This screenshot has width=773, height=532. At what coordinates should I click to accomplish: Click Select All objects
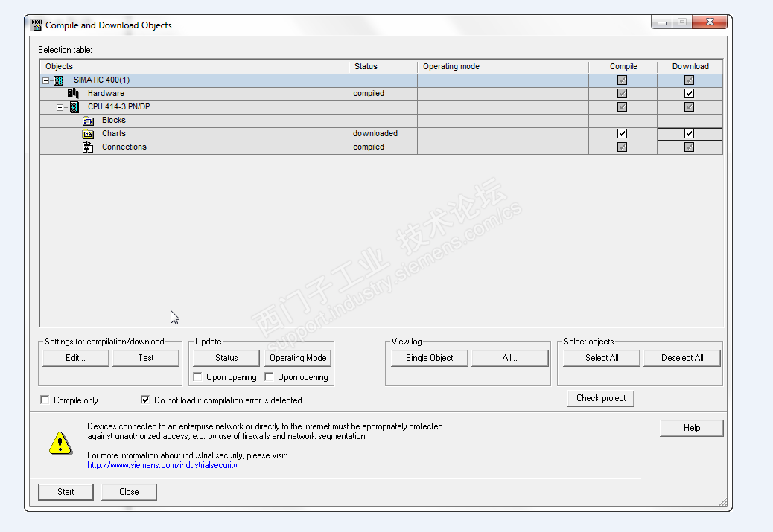(602, 358)
